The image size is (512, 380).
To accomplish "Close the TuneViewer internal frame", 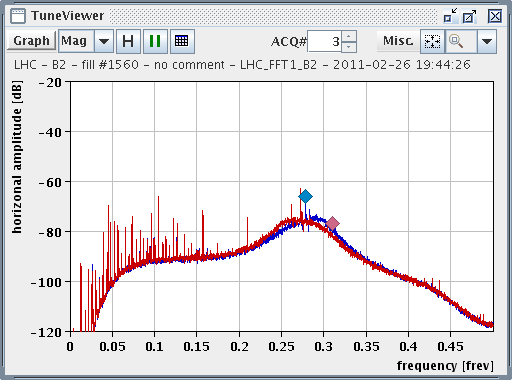I will (495, 16).
